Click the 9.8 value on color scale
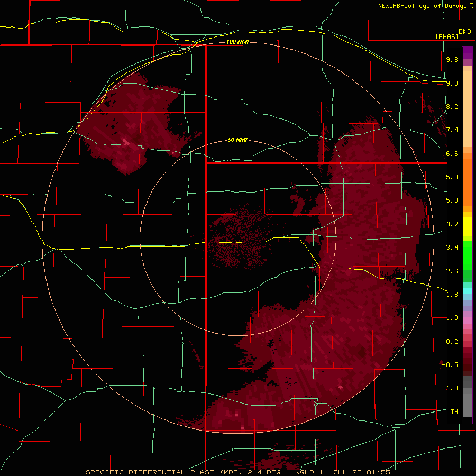Viewport: 476px width, 476px height. click(x=452, y=59)
